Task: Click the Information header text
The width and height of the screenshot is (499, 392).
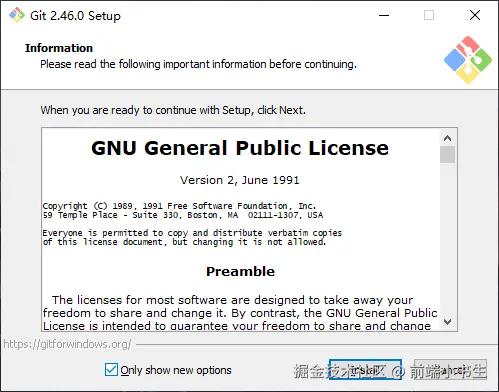Action: tap(59, 48)
